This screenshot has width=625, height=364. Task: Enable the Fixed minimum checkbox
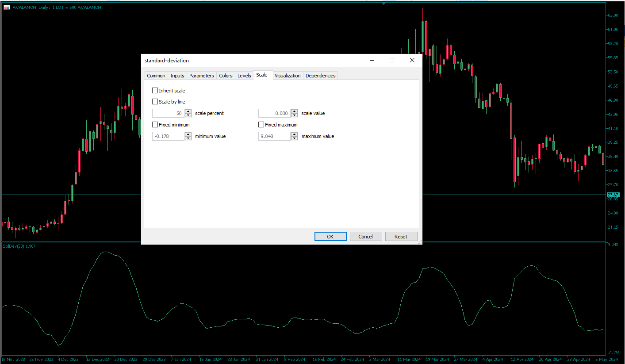coord(155,125)
